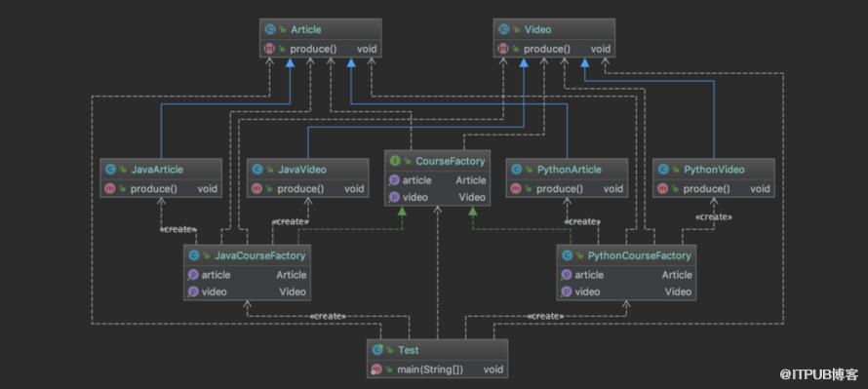Click the method icon in the PythonArticle node
Image resolution: width=868 pixels, height=389 pixels.
point(516,189)
